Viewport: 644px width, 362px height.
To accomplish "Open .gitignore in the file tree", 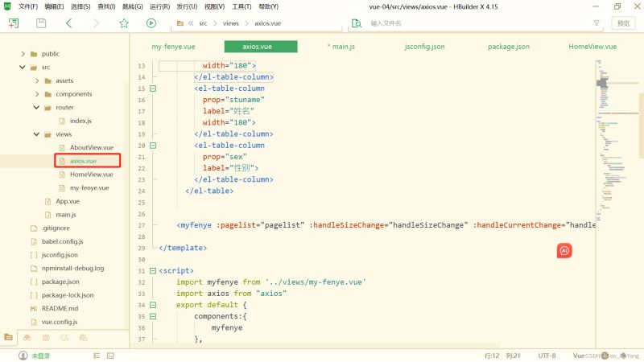I will pos(56,228).
